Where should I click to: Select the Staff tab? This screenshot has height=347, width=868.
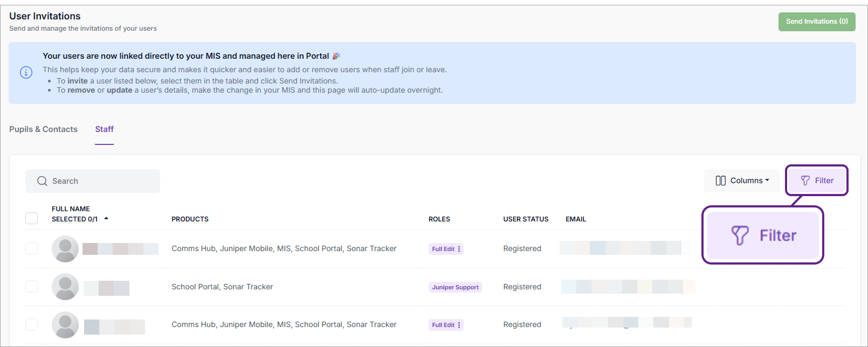(104, 129)
